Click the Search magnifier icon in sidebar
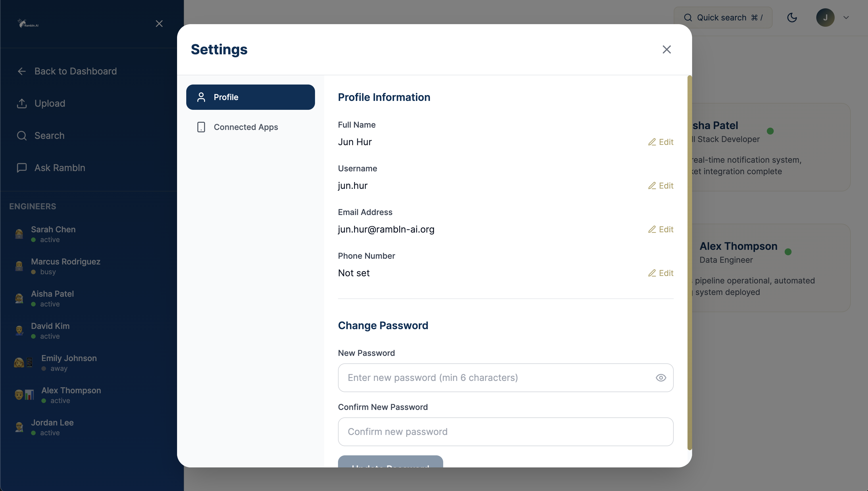 pos(22,136)
